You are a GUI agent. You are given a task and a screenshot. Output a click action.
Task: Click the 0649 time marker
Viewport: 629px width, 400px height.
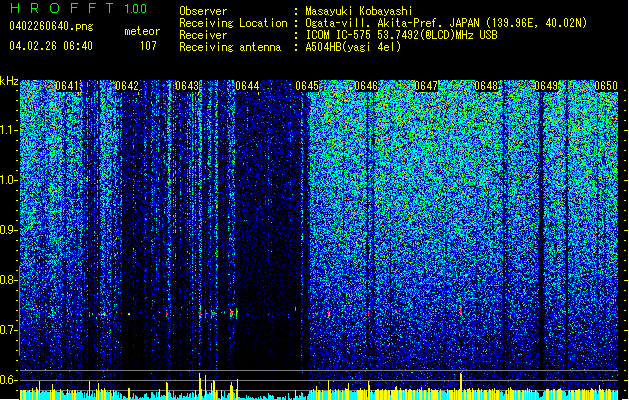(546, 86)
